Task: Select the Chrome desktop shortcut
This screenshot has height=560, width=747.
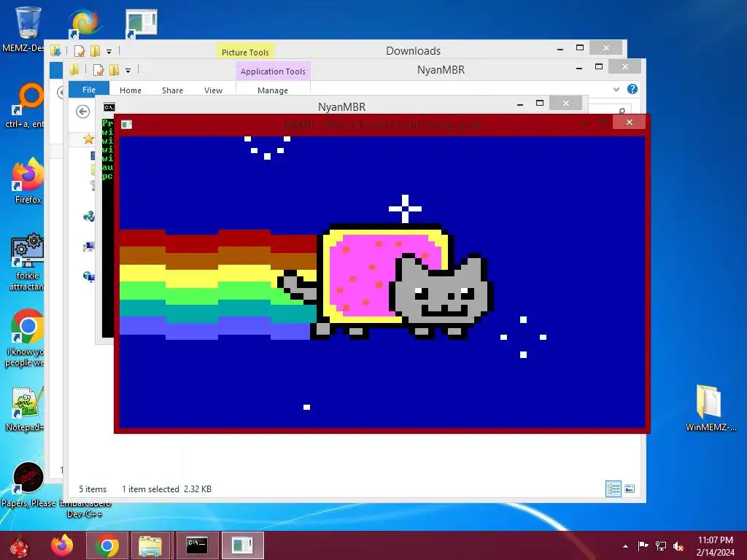Action: tap(27, 338)
